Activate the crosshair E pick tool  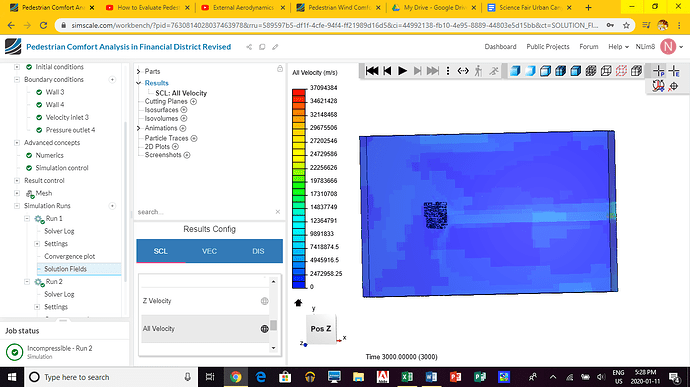pyautogui.click(x=674, y=71)
